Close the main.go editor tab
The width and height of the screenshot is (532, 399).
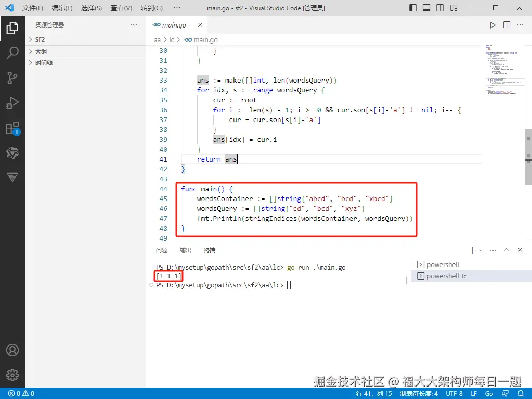click(200, 25)
